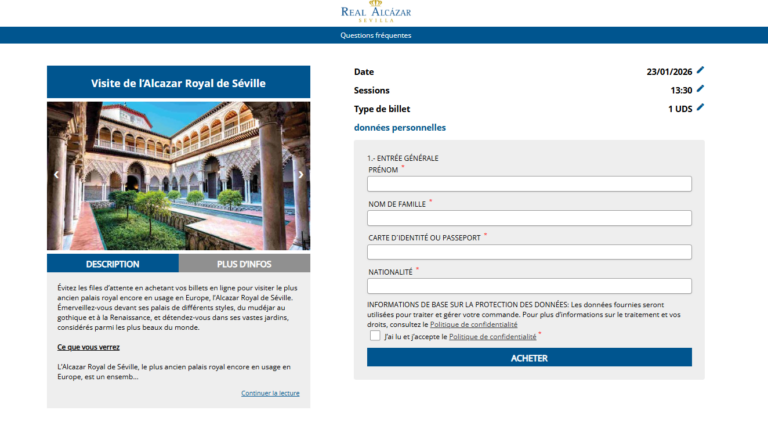The width and height of the screenshot is (768, 432).
Task: Click the Alcazar courtyard photo
Action: coord(178,175)
